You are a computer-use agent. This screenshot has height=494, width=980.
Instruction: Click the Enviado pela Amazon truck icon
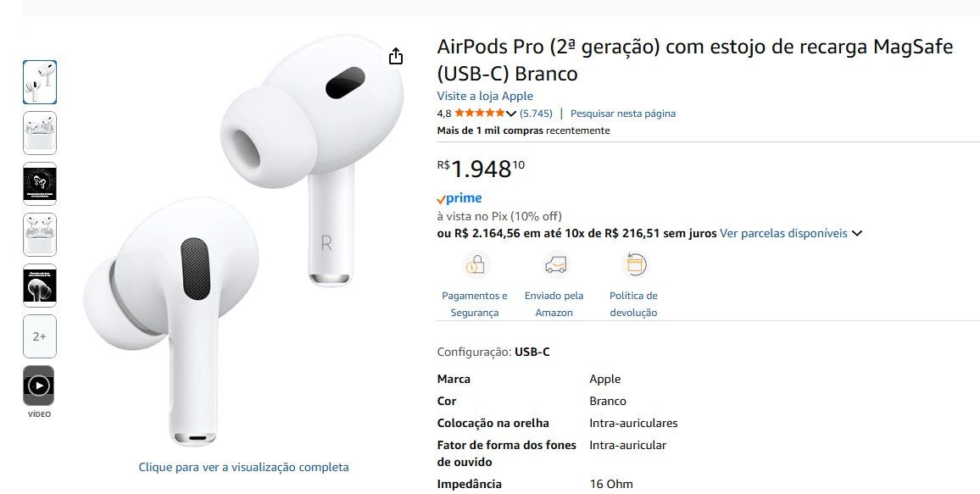555,265
